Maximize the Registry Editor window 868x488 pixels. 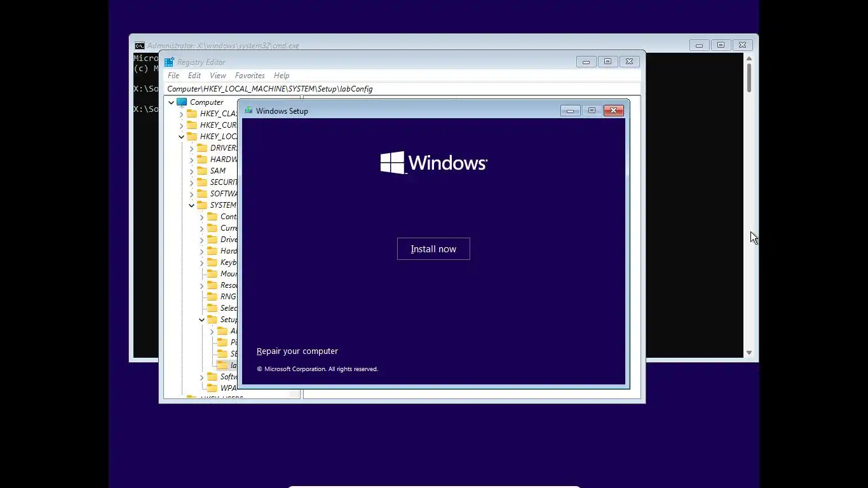click(607, 62)
